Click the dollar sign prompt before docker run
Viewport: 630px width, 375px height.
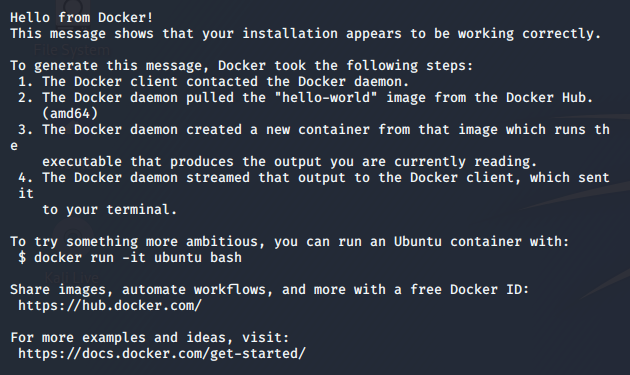pos(22,258)
